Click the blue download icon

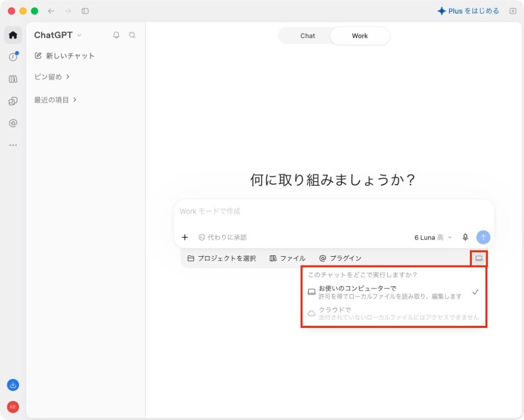coord(13,385)
